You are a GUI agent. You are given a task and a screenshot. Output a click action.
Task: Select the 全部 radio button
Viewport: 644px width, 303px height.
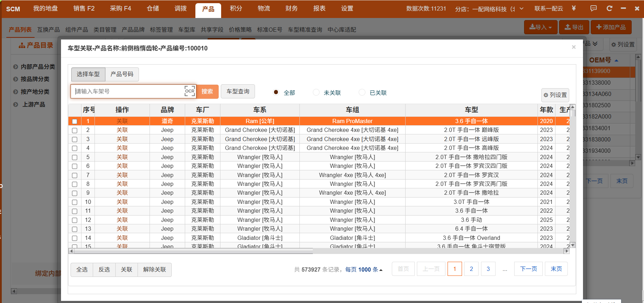pyautogui.click(x=276, y=92)
